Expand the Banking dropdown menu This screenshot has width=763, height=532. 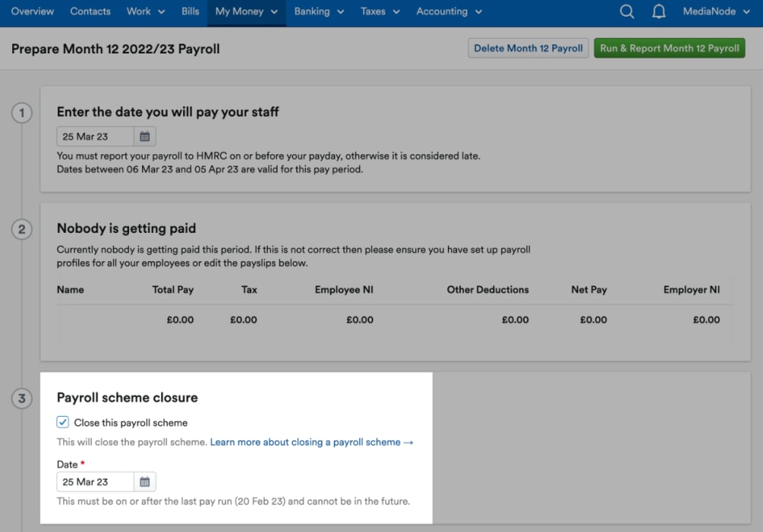coord(319,11)
